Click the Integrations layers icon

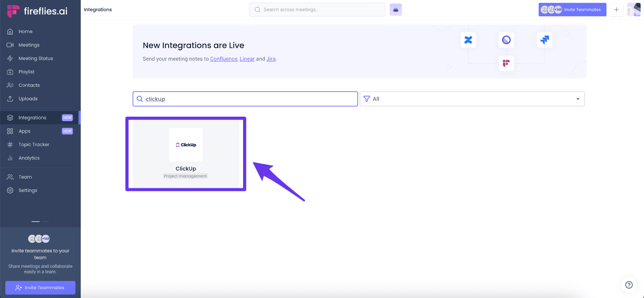10,118
